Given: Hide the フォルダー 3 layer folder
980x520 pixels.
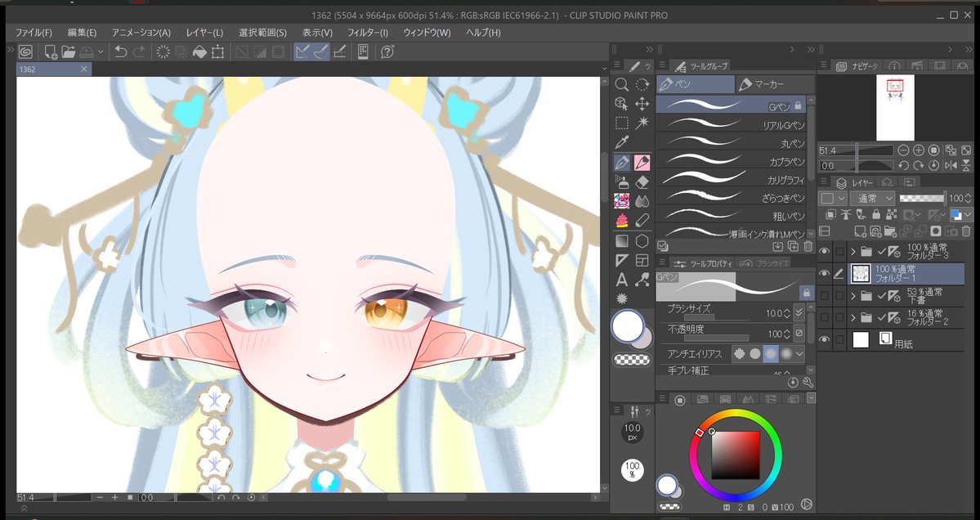Looking at the screenshot, I should [825, 251].
